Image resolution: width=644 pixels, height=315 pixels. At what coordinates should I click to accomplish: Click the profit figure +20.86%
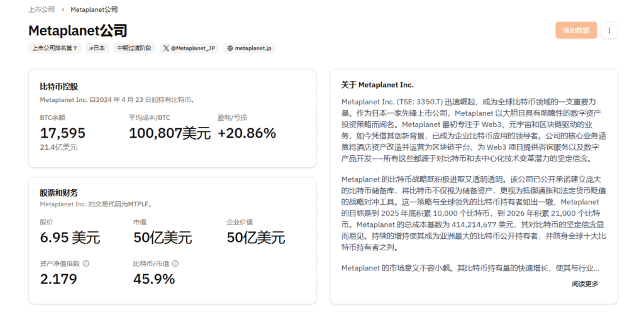pos(247,133)
